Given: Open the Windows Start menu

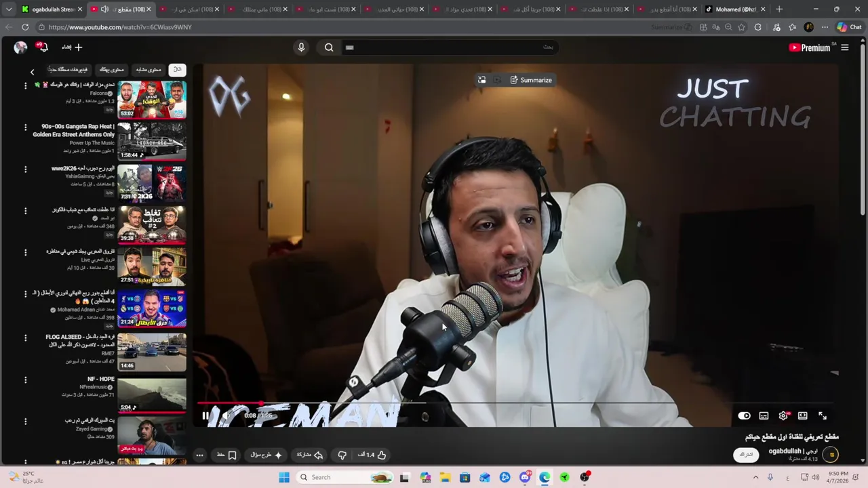Looking at the screenshot, I should [x=283, y=477].
